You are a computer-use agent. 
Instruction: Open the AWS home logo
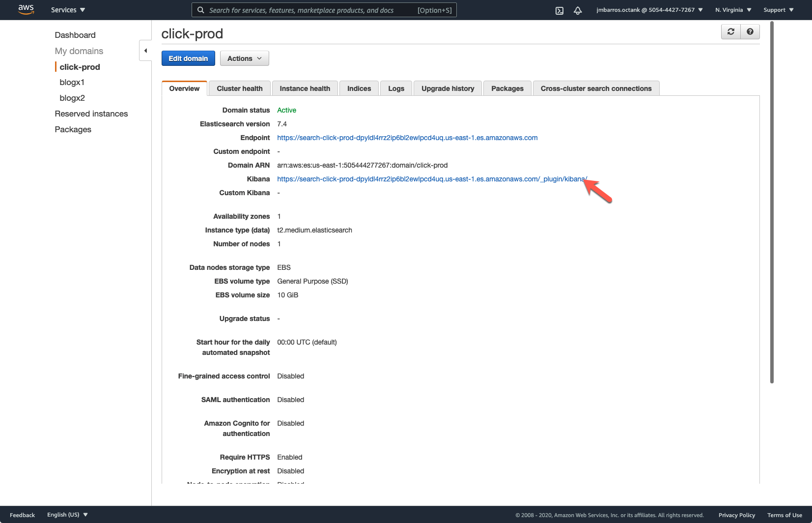click(x=26, y=10)
